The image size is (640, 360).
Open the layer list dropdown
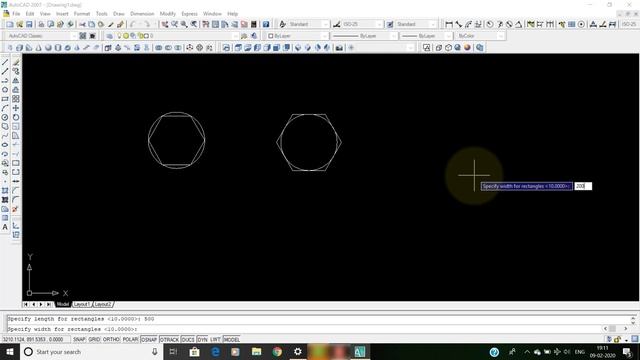pyautogui.click(x=235, y=36)
